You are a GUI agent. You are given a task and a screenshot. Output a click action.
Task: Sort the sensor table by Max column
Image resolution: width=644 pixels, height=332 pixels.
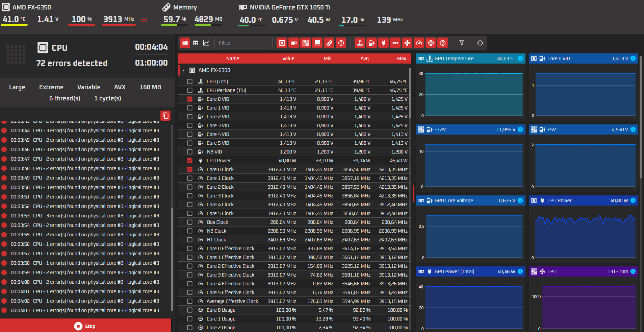click(402, 58)
